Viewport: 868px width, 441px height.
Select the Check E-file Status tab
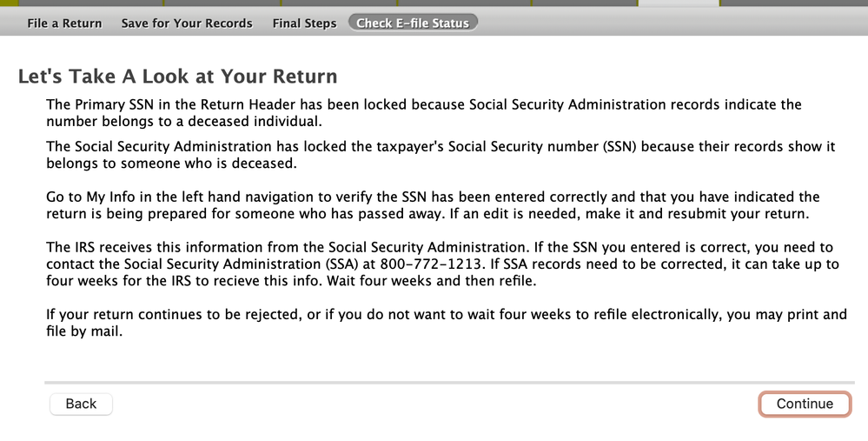point(413,23)
